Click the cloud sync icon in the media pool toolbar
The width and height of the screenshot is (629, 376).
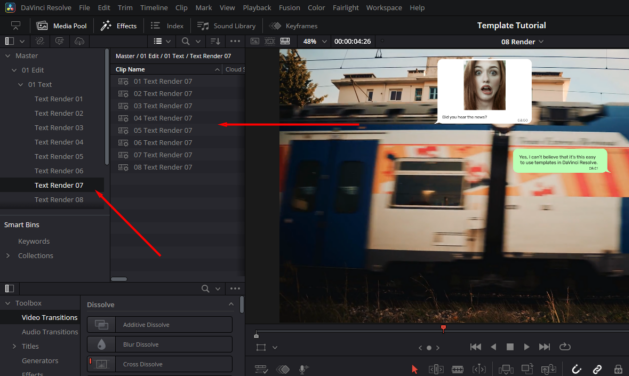pos(79,41)
